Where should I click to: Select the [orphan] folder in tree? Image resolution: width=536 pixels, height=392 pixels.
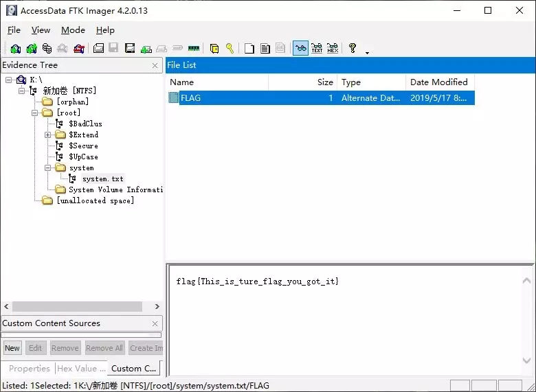pos(72,102)
